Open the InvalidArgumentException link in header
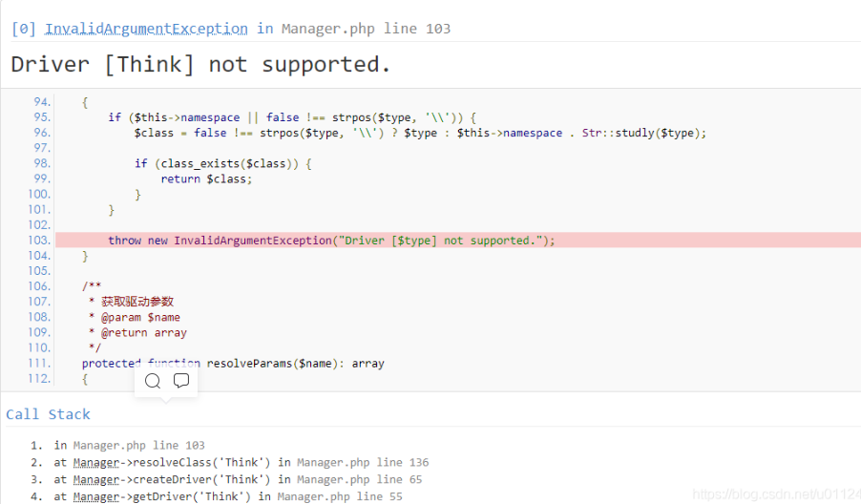 [146, 29]
